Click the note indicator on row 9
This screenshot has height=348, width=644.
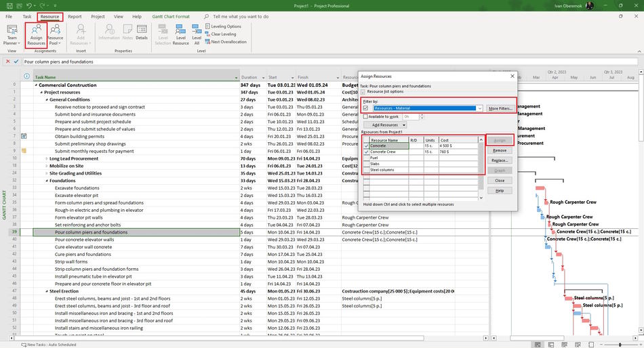(24, 151)
